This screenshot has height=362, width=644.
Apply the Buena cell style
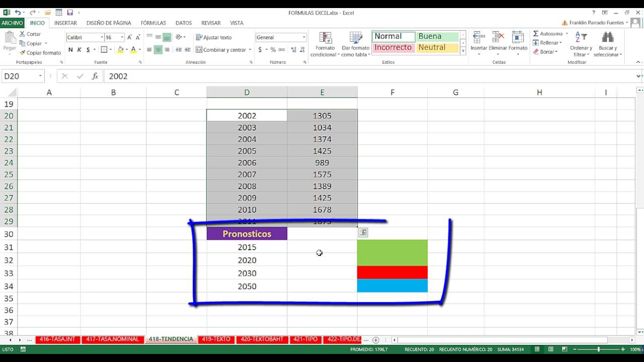click(438, 37)
